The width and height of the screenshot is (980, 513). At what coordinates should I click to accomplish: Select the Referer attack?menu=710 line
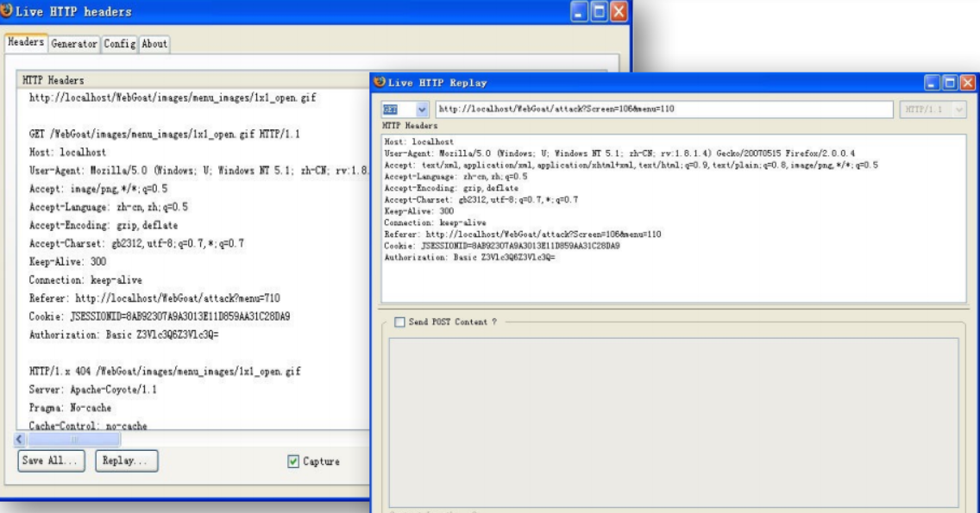(x=154, y=298)
